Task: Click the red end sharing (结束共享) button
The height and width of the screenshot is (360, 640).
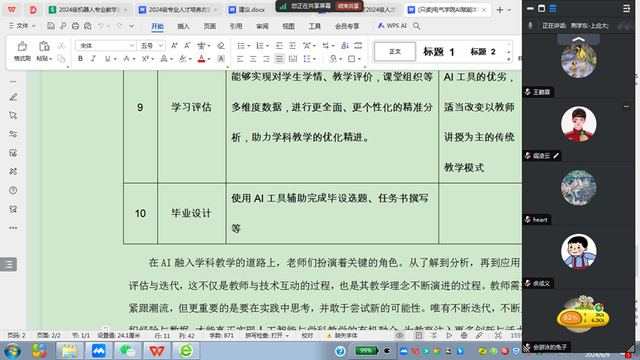Action: (x=348, y=6)
